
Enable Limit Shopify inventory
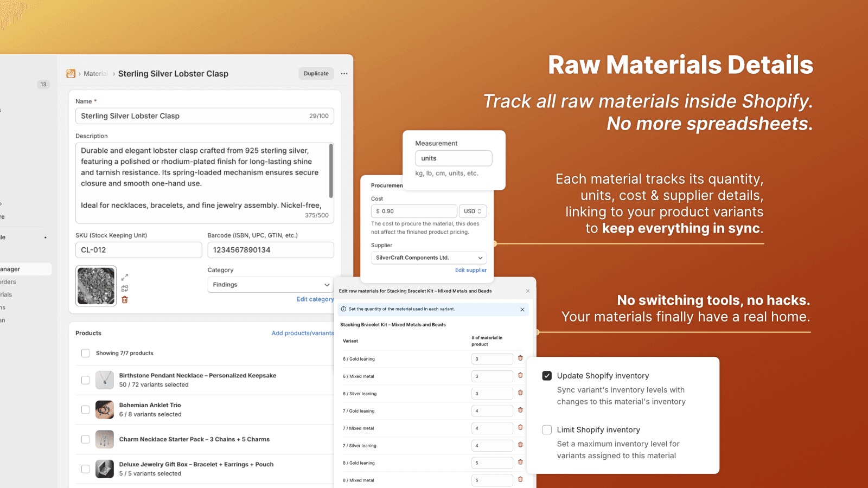546,429
